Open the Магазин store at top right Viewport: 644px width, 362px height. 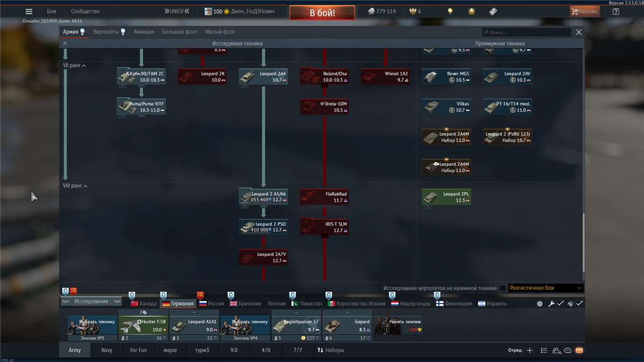585,11
